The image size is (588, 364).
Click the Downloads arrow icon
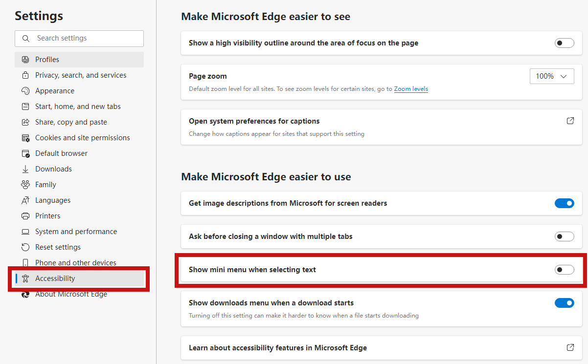[25, 169]
